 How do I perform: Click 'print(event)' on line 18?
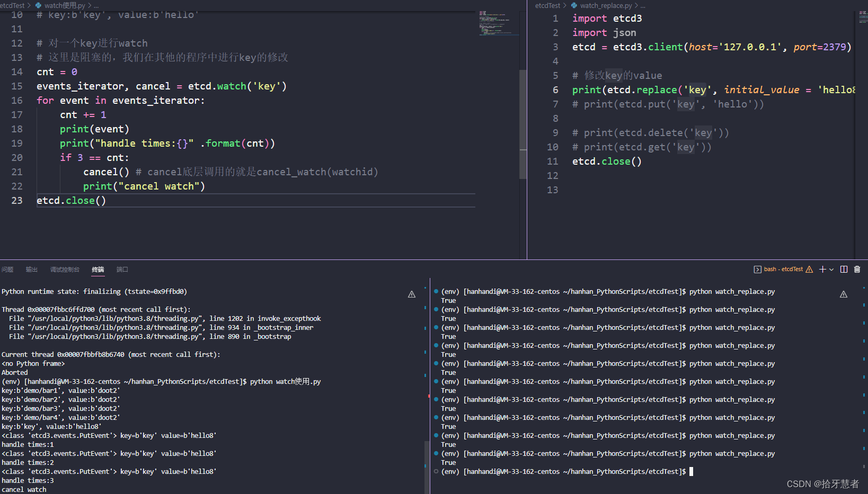tap(94, 129)
